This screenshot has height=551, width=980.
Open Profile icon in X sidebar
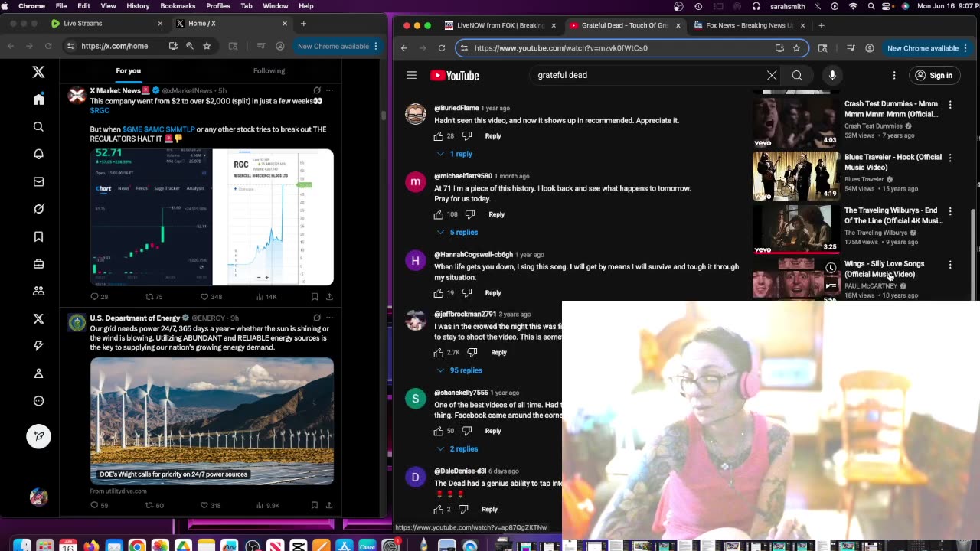pyautogui.click(x=38, y=373)
